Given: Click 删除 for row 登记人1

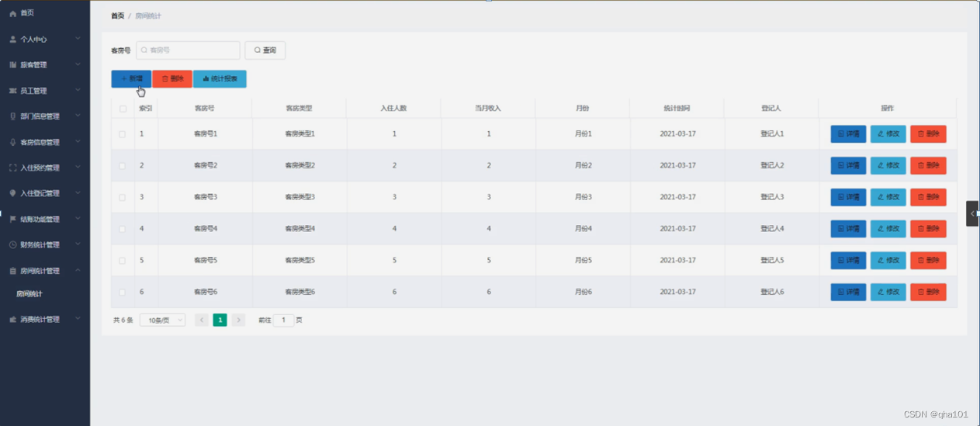Looking at the screenshot, I should click(928, 134).
